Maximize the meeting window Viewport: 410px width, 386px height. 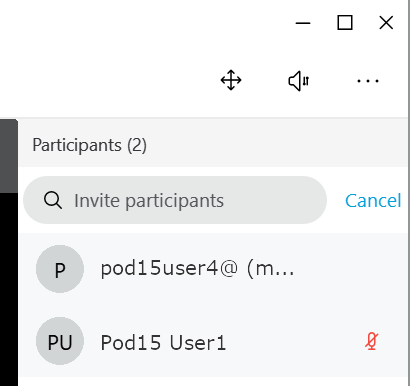coord(345,23)
